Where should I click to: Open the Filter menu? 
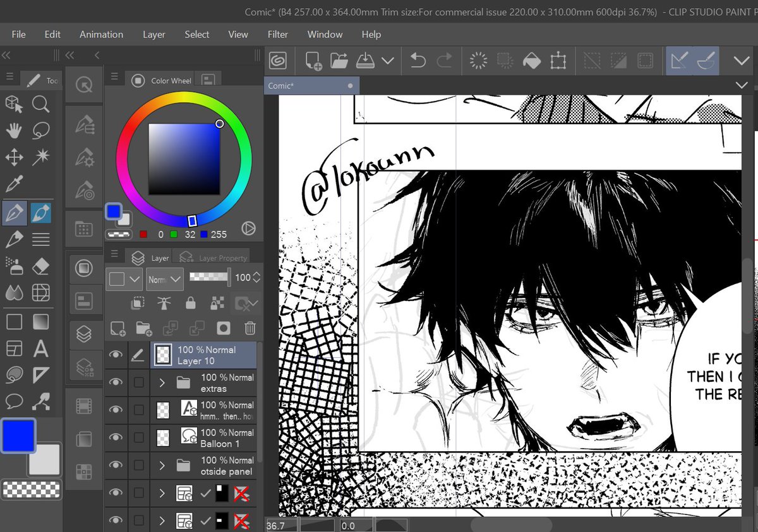tap(277, 34)
